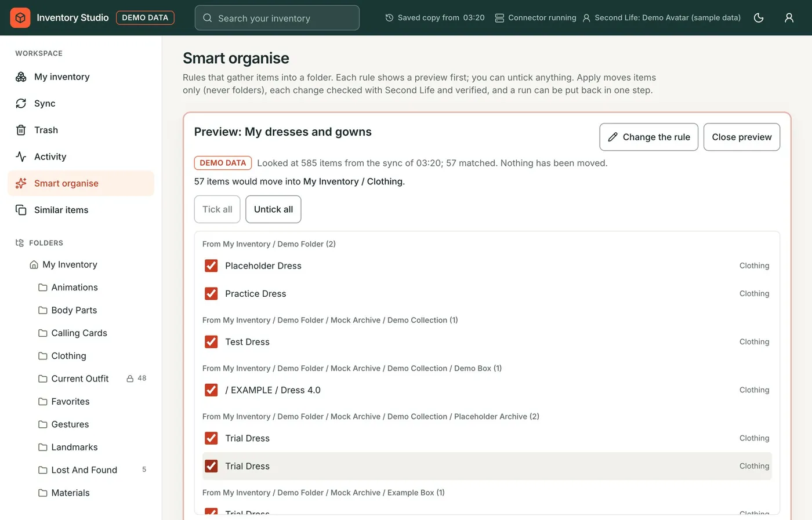The width and height of the screenshot is (812, 520).
Task: Click the Activity pulse icon in the sidebar
Action: pos(21,157)
